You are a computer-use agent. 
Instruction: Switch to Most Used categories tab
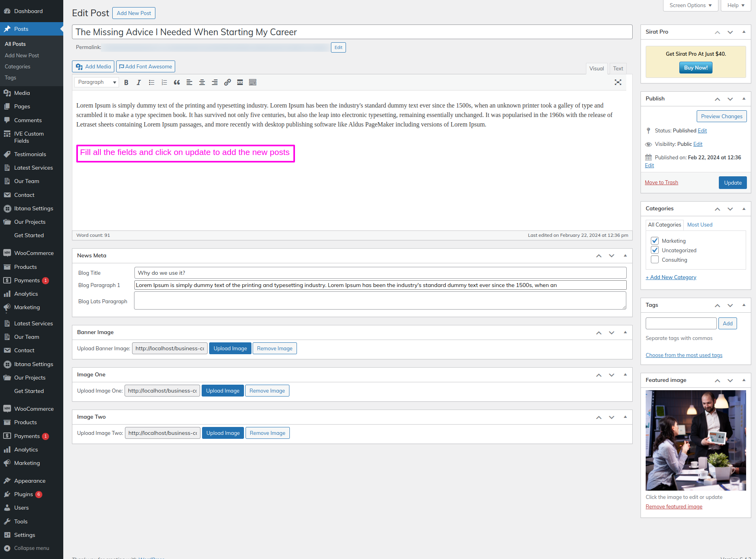699,225
